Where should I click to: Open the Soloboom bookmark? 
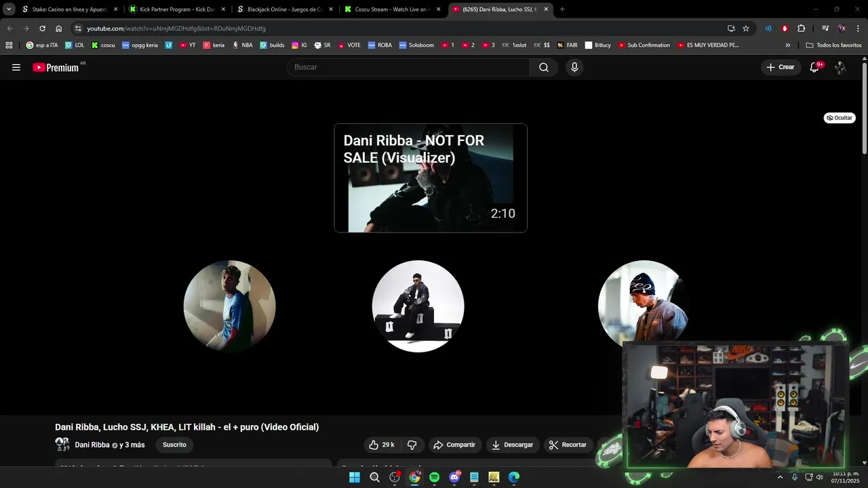coord(416,45)
